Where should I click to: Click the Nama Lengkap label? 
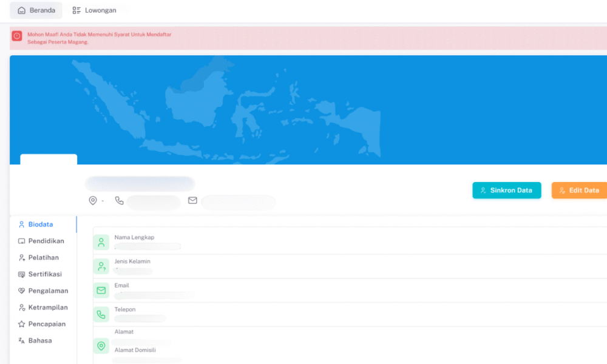click(x=134, y=237)
